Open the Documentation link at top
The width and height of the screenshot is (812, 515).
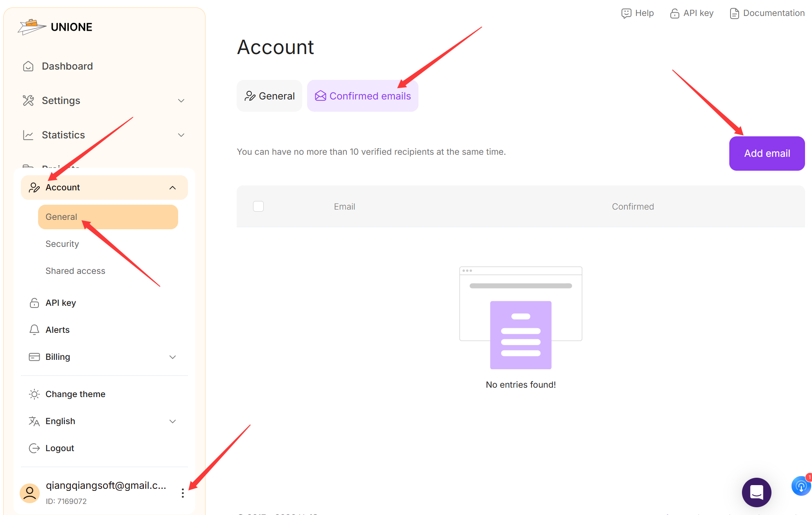point(767,13)
